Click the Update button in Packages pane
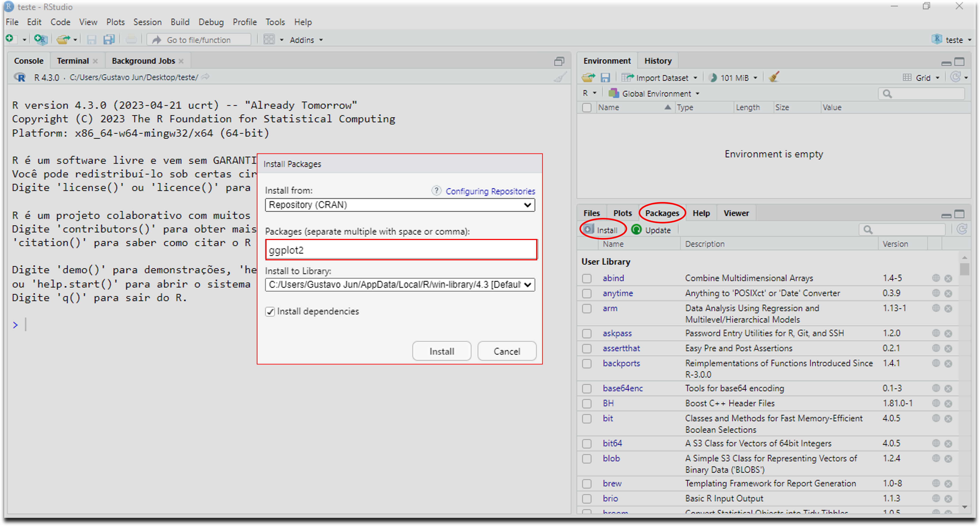Image resolution: width=980 pixels, height=526 pixels. [x=651, y=230]
